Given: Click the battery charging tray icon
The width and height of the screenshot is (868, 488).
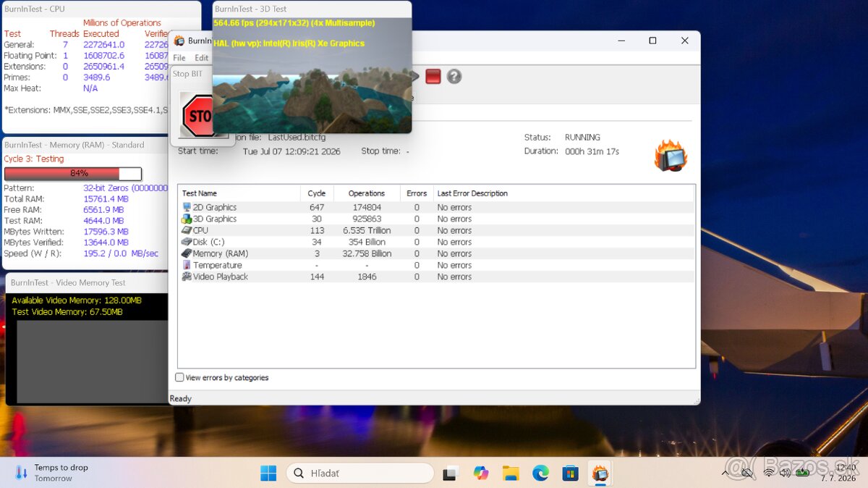Looking at the screenshot, I should tap(802, 473).
